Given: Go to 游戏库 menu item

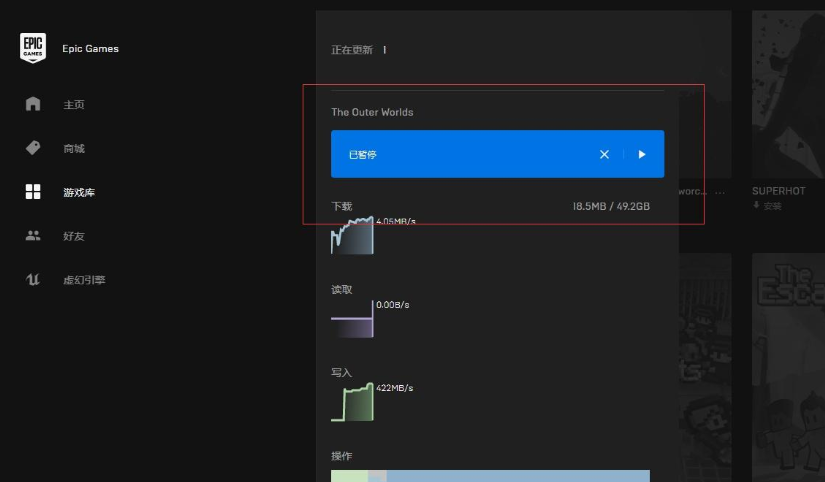Looking at the screenshot, I should pyautogui.click(x=79, y=193).
